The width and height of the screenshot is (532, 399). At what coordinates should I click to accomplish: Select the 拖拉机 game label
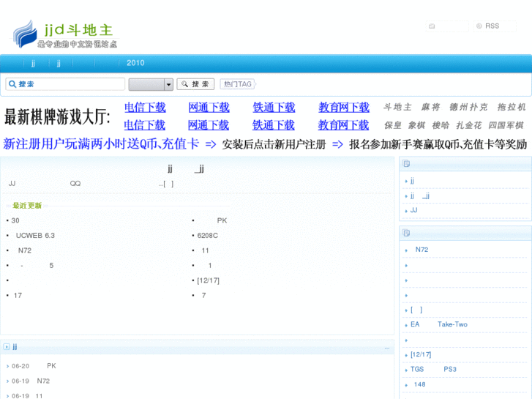512,108
